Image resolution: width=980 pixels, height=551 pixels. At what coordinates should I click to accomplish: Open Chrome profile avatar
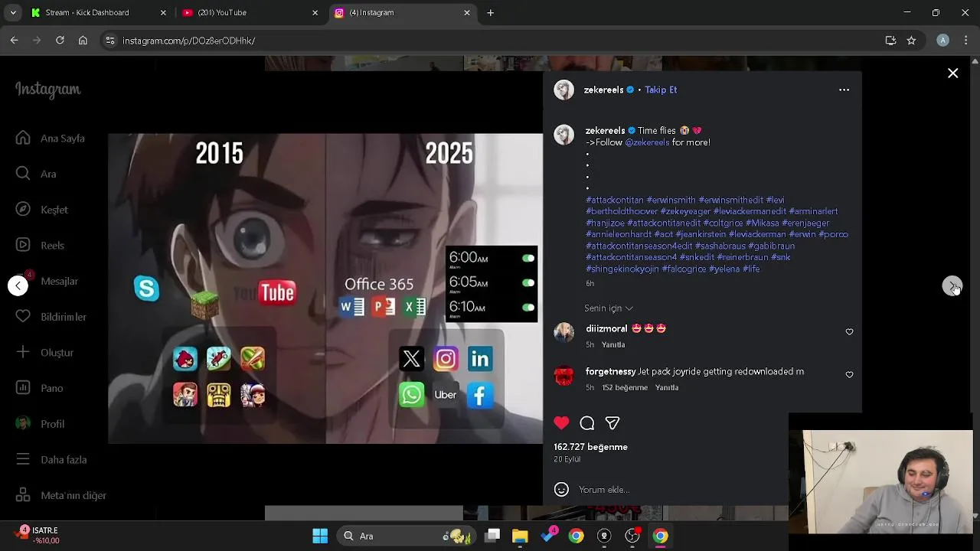tap(943, 41)
